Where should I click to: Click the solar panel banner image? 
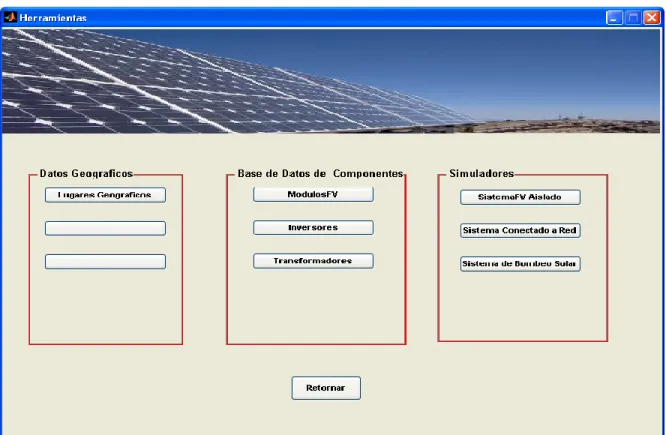tap(331, 81)
